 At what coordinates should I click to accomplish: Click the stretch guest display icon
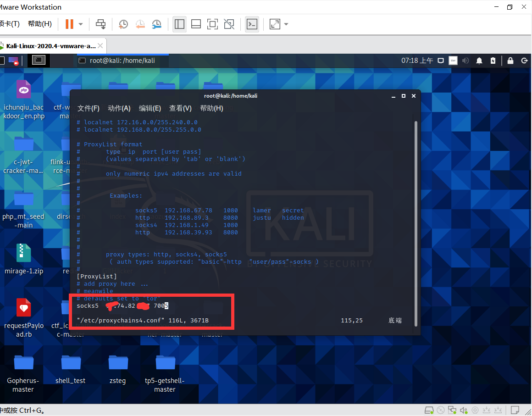(x=275, y=24)
